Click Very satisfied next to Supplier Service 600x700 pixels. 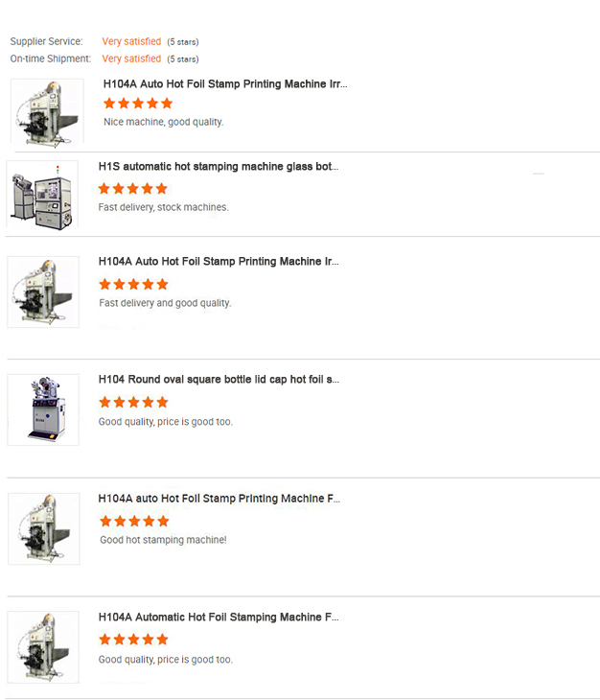[131, 42]
